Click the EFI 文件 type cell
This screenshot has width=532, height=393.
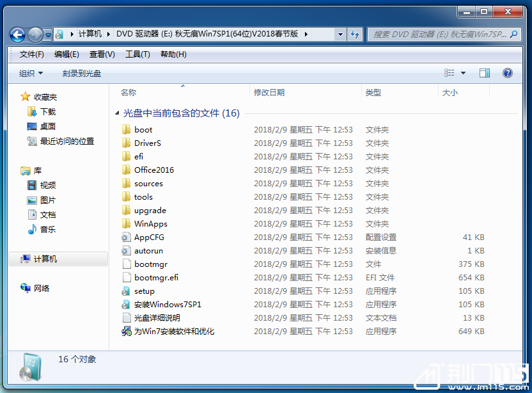tap(380, 278)
